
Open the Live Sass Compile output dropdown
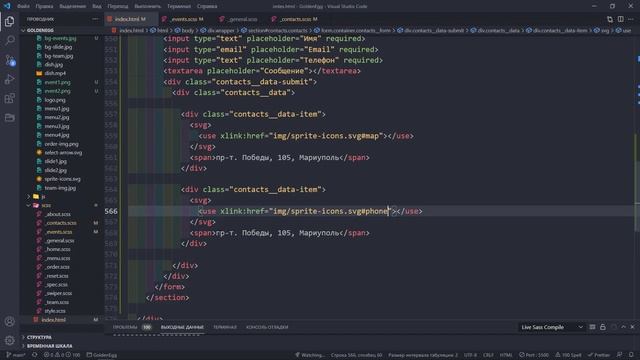[x=551, y=327]
